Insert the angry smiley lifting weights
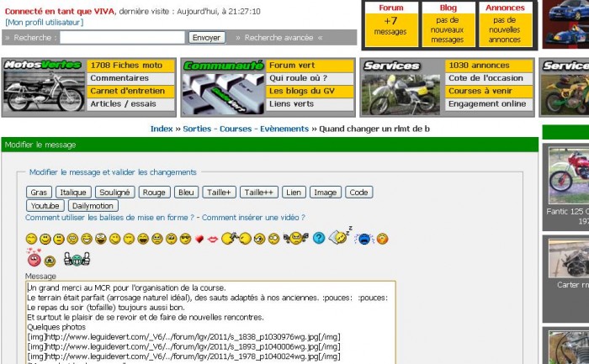This screenshot has height=364, width=589. (296, 238)
